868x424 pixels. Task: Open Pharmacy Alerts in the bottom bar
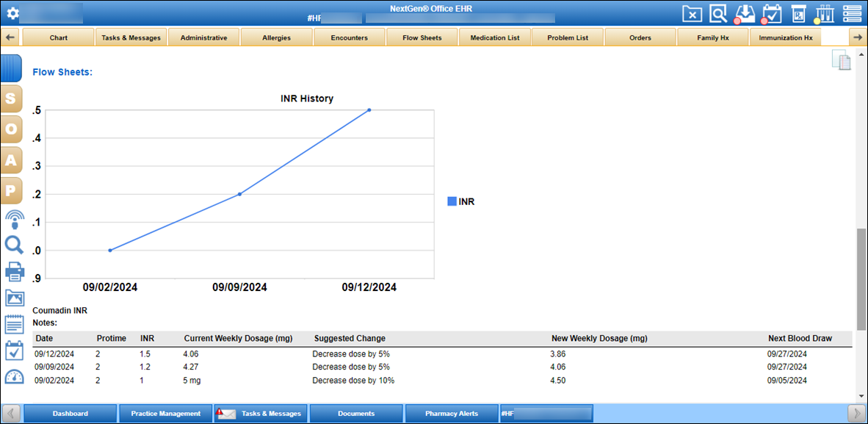pyautogui.click(x=451, y=413)
